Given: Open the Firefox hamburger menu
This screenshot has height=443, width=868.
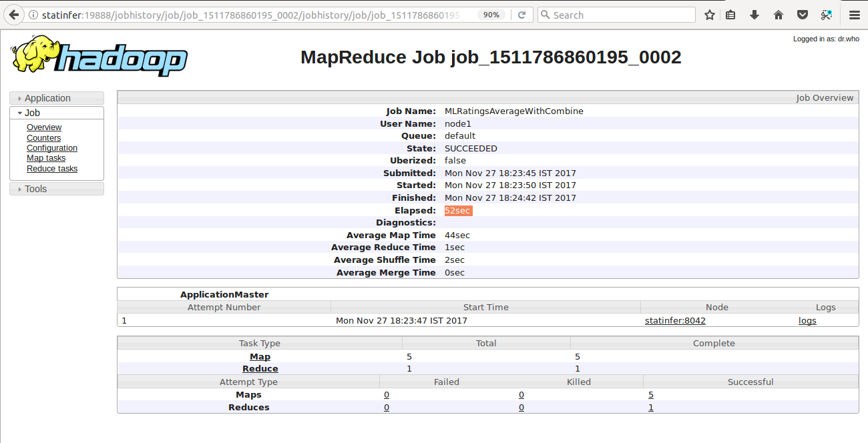Looking at the screenshot, I should (x=854, y=15).
